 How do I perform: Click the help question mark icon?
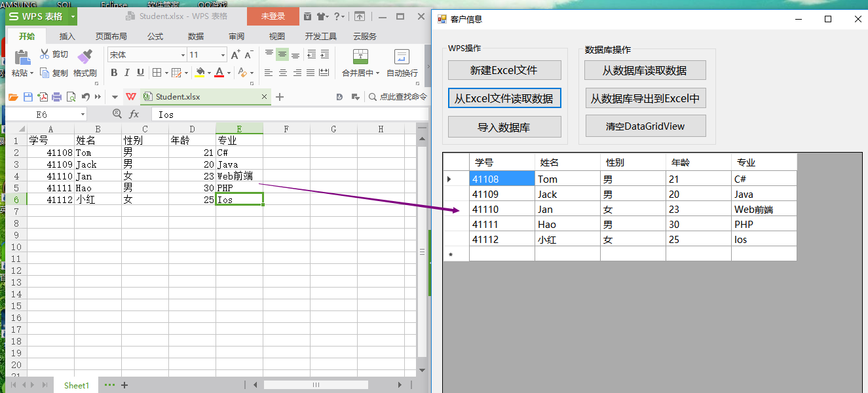(x=338, y=16)
